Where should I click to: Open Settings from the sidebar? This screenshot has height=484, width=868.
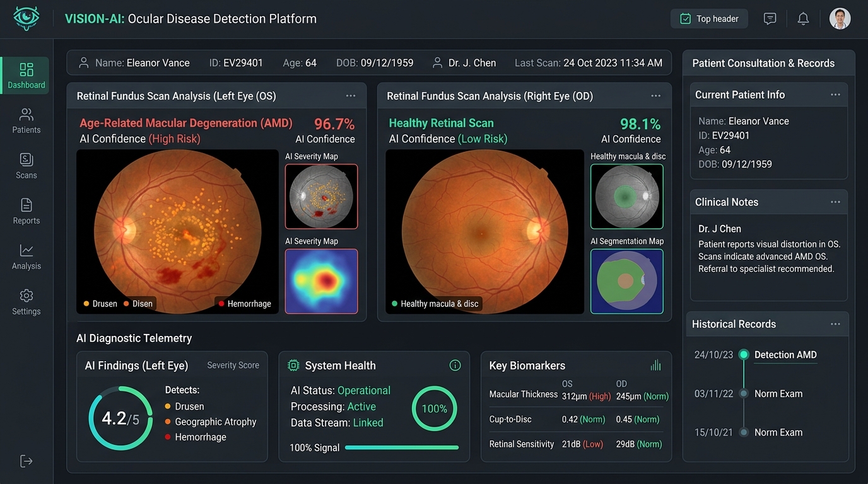[26, 302]
